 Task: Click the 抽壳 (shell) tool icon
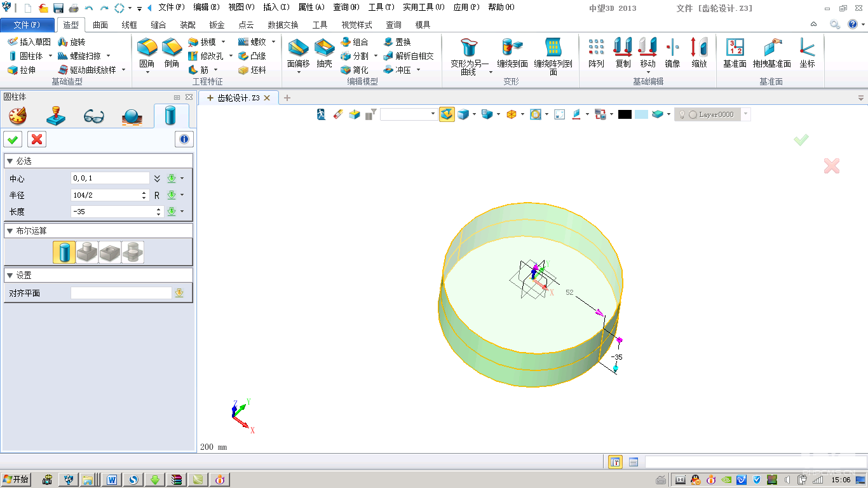coord(324,48)
